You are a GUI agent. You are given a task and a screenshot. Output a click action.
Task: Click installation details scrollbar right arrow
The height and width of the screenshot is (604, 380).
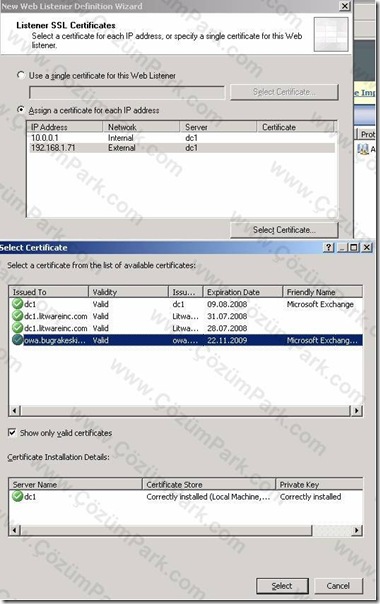tap(356, 530)
